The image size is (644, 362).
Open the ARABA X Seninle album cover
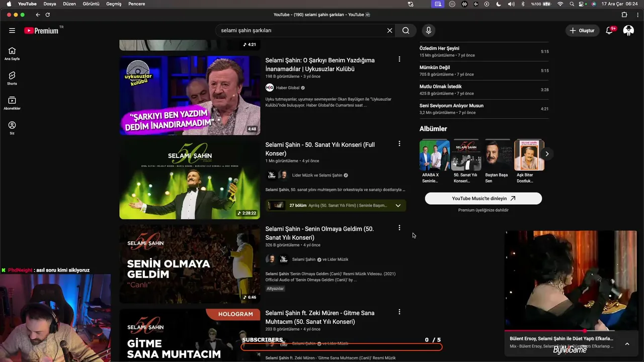[435, 155]
